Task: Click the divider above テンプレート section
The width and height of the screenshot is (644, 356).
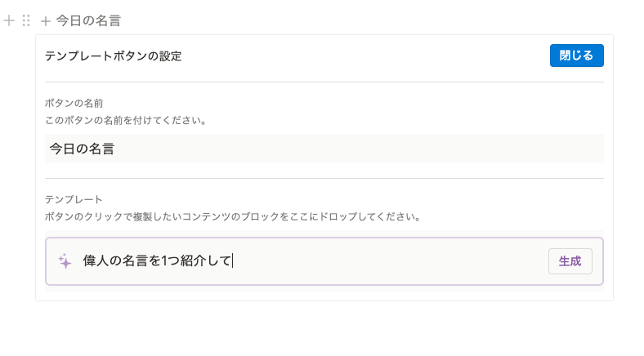Action: (x=324, y=179)
